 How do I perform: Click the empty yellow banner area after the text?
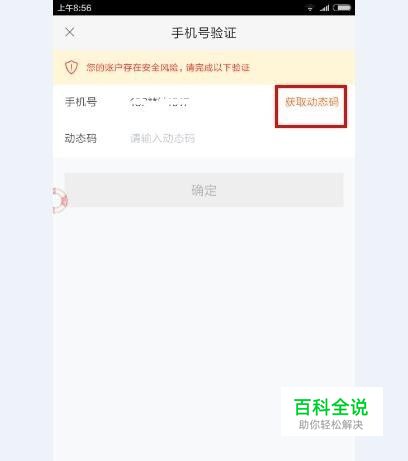(300, 68)
